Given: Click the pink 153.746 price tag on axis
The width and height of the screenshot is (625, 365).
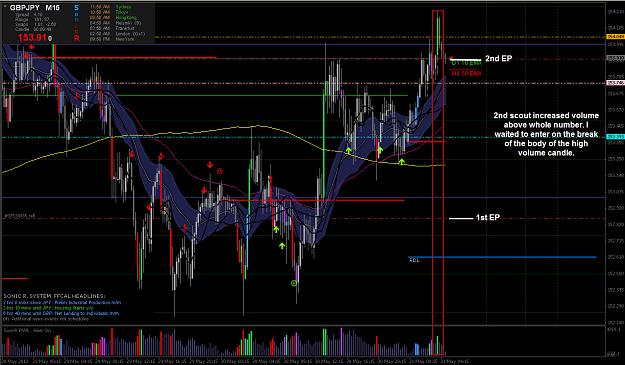Looking at the screenshot, I should [615, 83].
